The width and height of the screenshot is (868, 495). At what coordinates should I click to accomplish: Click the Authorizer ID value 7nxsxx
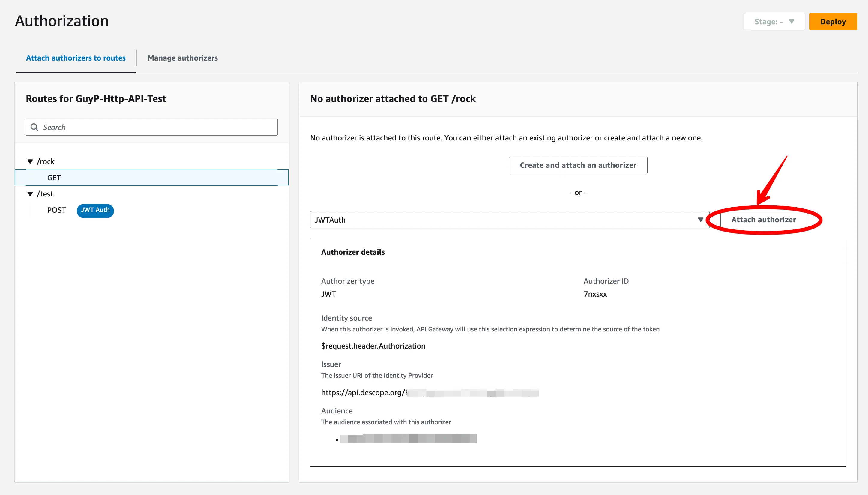point(595,294)
